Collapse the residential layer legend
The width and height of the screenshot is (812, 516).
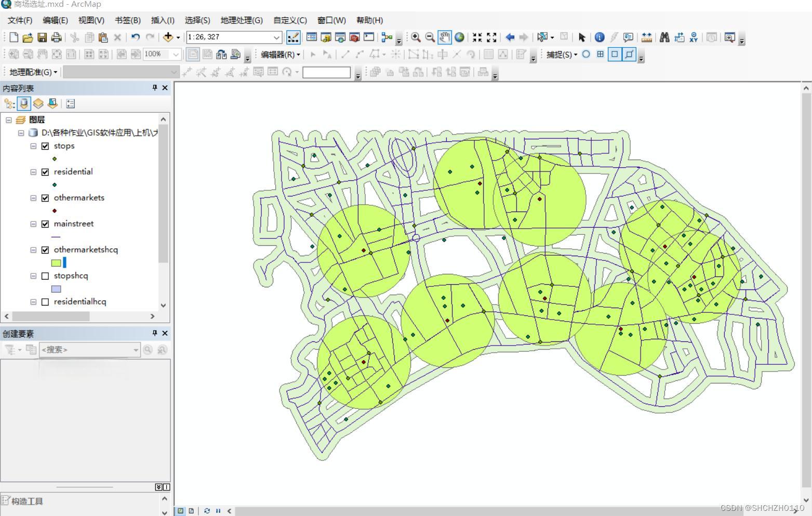tap(33, 172)
